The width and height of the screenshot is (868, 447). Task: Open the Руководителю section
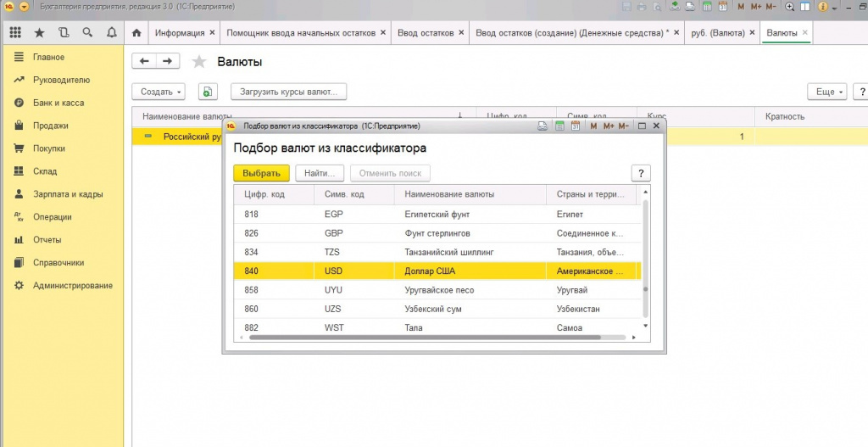[x=61, y=80]
